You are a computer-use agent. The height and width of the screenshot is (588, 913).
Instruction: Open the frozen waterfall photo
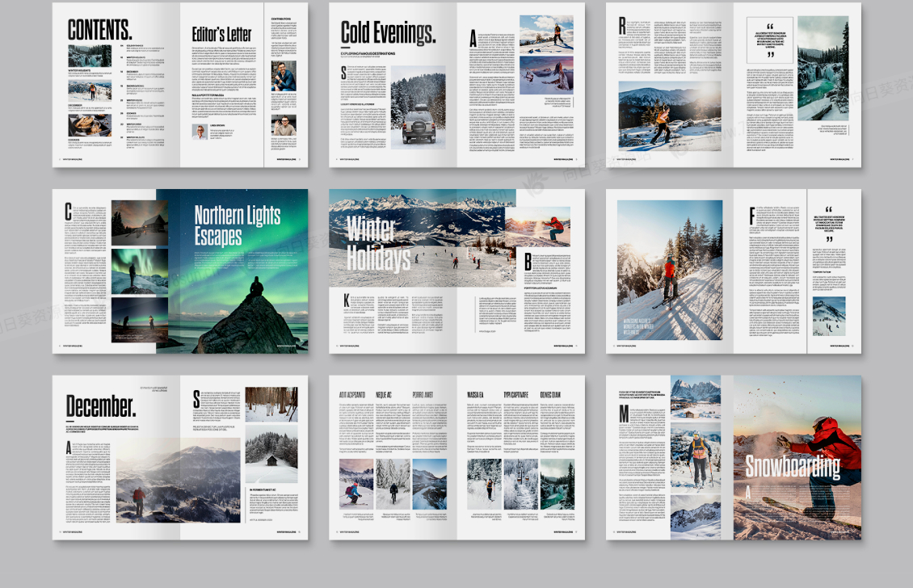[823, 69]
